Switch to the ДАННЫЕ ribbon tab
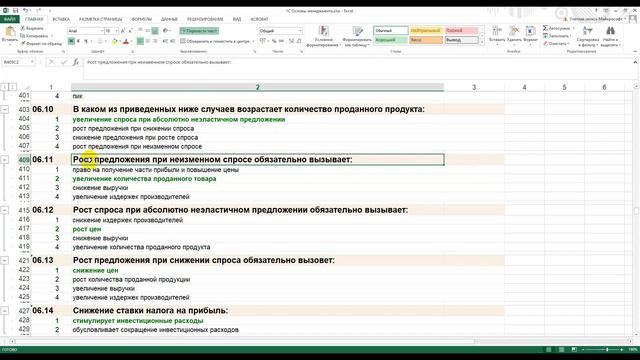 169,19
